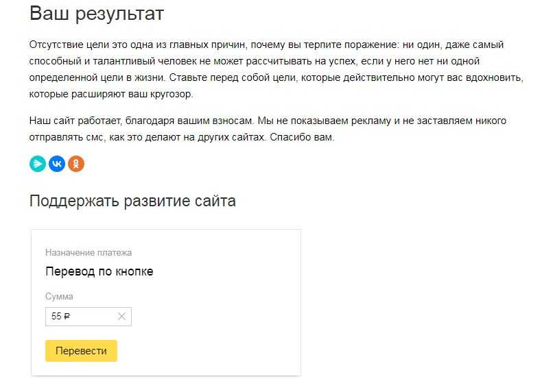Click the paragraph starting with Отсутствие цели
Screen dimensions: 542x392
tap(276, 69)
